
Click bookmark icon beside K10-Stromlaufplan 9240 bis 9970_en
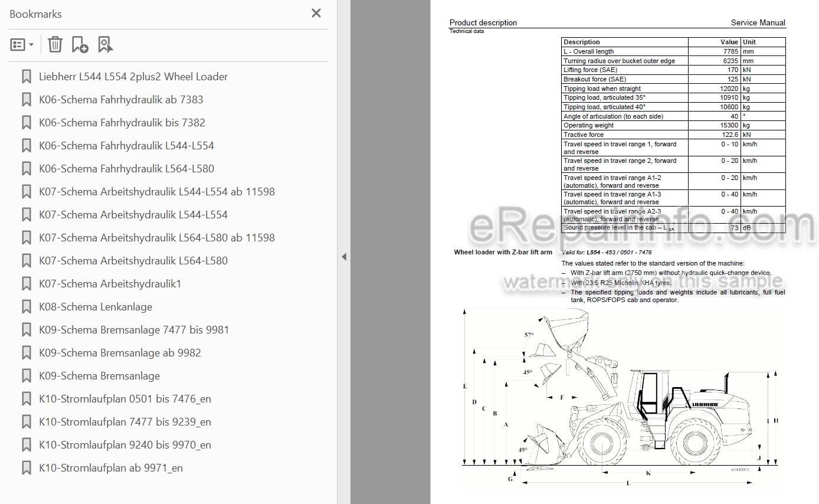(26, 445)
